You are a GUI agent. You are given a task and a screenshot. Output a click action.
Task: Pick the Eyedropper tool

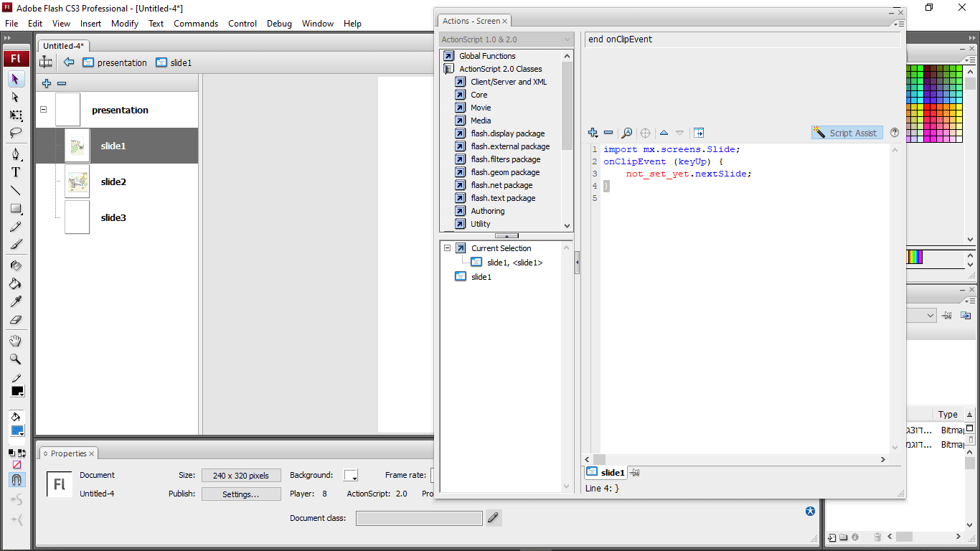(15, 301)
